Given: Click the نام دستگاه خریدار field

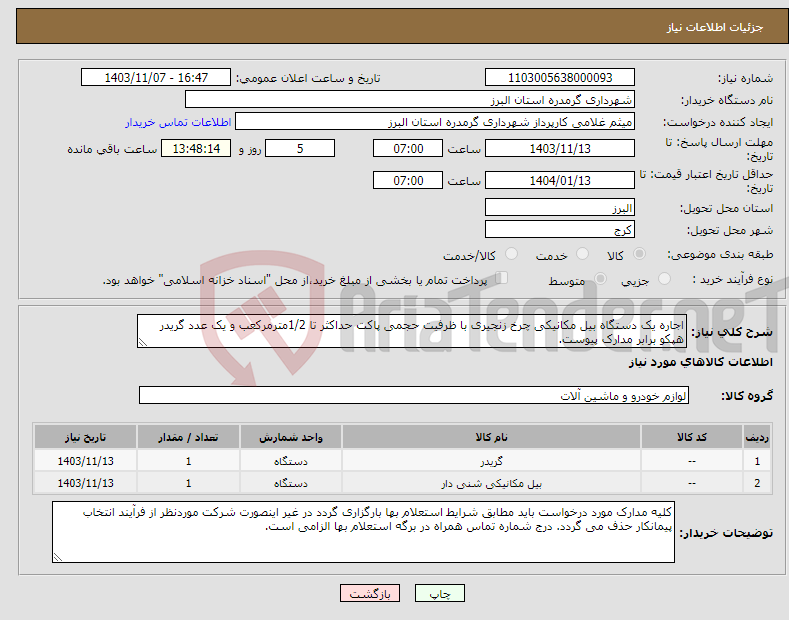Looking at the screenshot, I should [410, 100].
